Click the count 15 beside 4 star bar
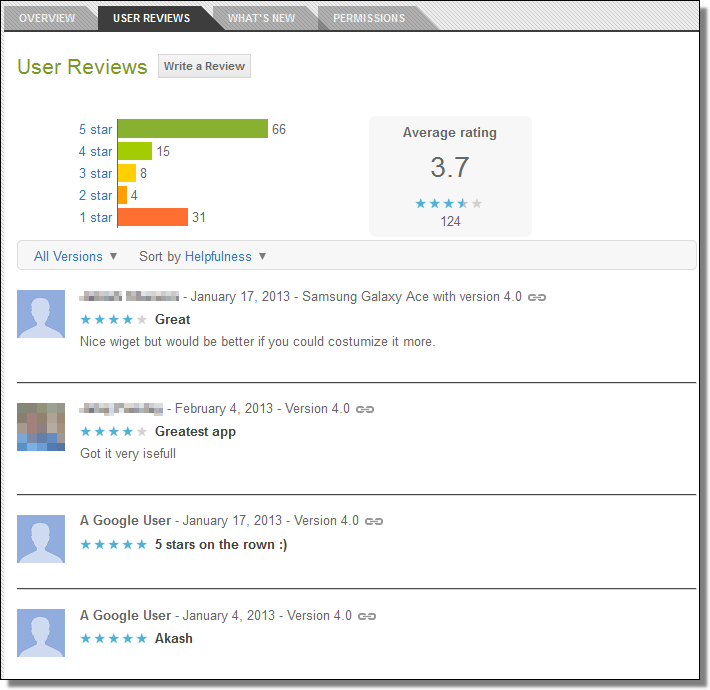The image size is (710, 690). coord(163,151)
